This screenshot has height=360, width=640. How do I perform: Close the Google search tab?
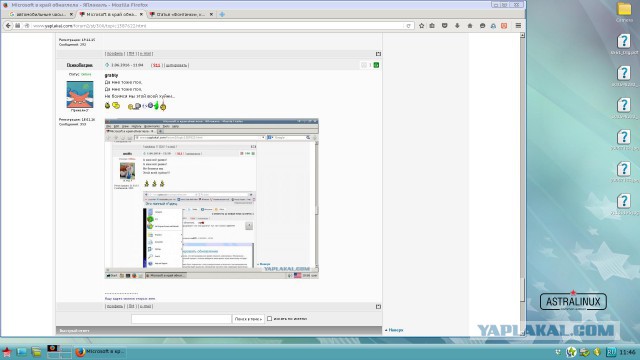click(x=71, y=14)
